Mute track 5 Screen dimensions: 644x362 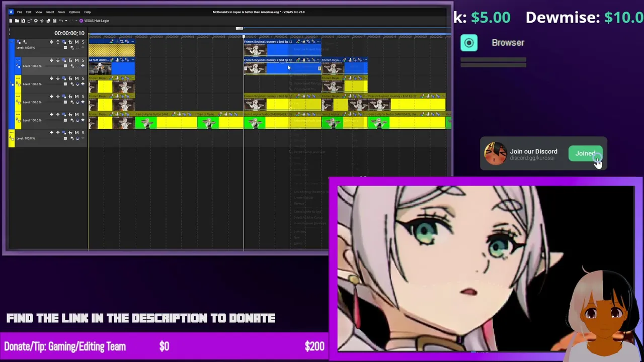[76, 115]
